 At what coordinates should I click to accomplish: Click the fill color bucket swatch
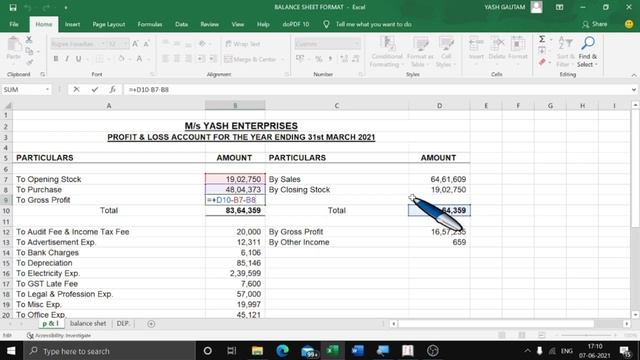(x=121, y=59)
